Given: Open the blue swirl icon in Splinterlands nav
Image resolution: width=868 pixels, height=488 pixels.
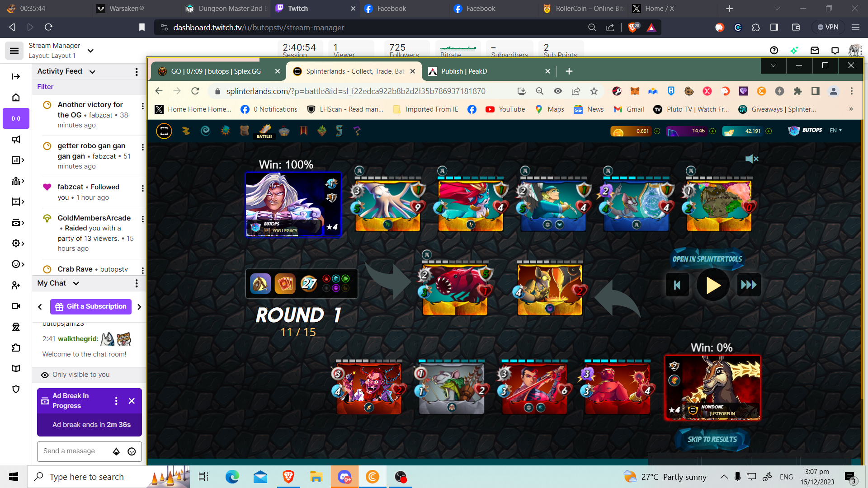Looking at the screenshot, I should (x=205, y=131).
